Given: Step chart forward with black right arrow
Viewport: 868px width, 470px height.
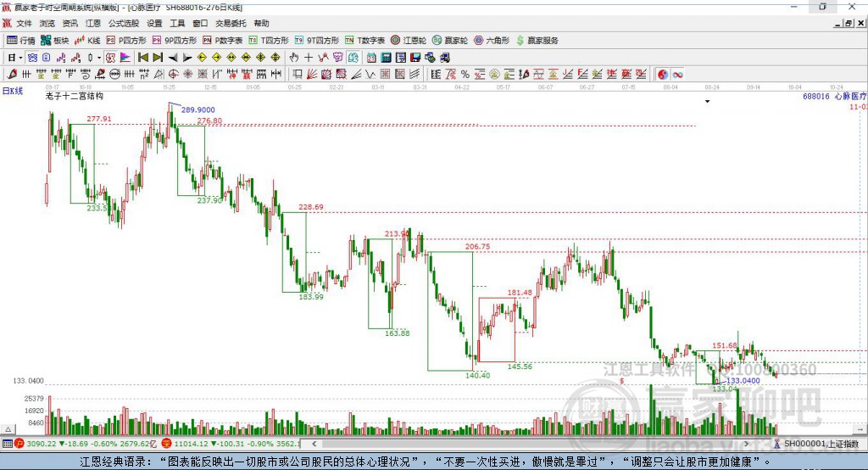Looking at the screenshot, I should (x=187, y=58).
